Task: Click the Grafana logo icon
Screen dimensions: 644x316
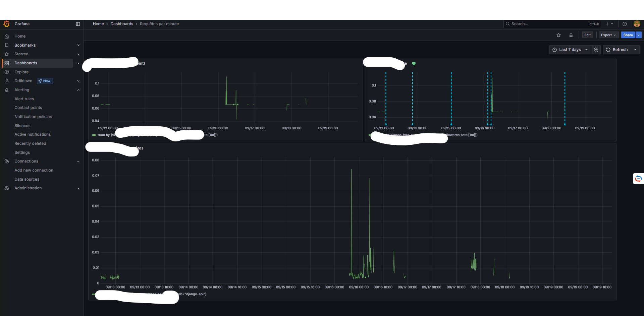Action: tap(6, 24)
